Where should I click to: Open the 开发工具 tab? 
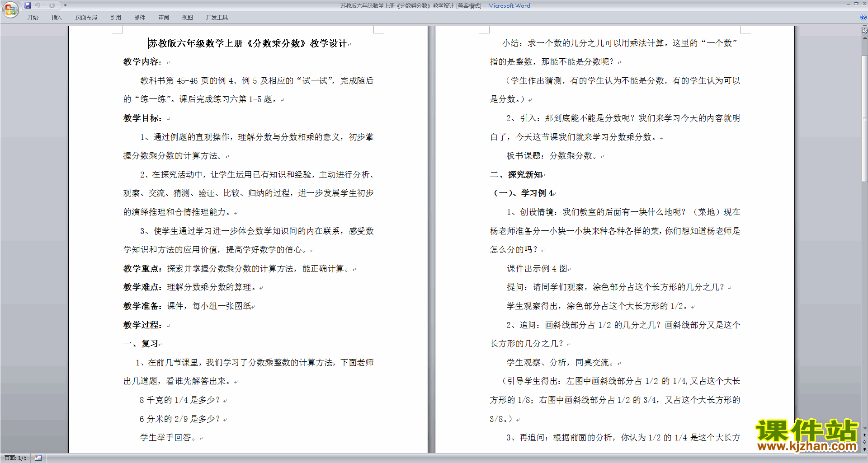(x=217, y=18)
